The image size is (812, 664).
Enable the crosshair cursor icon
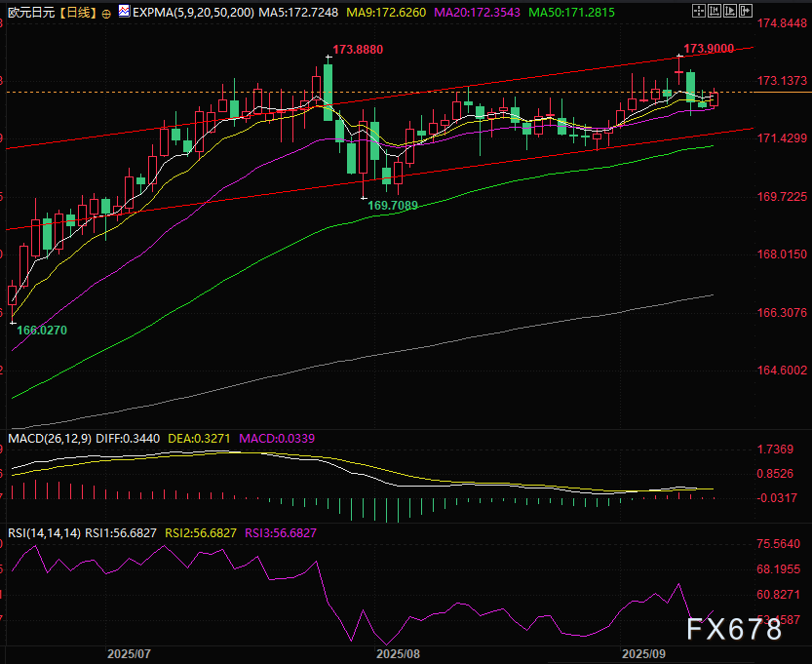699,11
